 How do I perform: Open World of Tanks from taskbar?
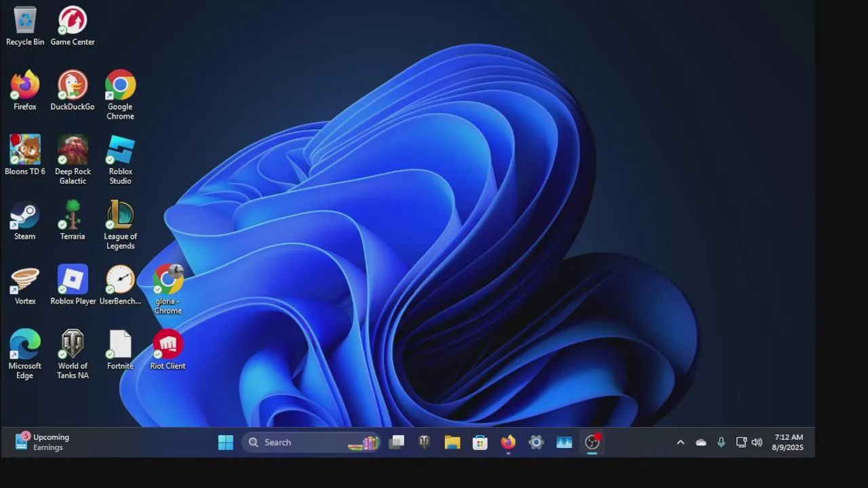425,443
